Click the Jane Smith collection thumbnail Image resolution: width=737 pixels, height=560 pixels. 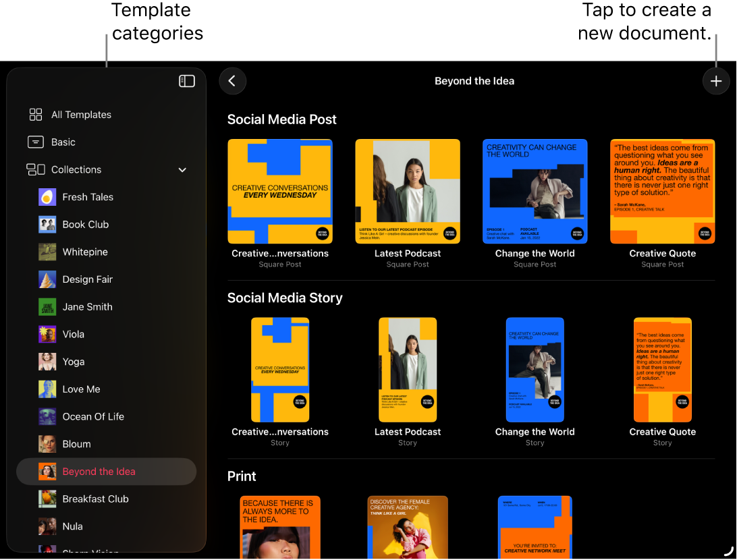coord(47,306)
